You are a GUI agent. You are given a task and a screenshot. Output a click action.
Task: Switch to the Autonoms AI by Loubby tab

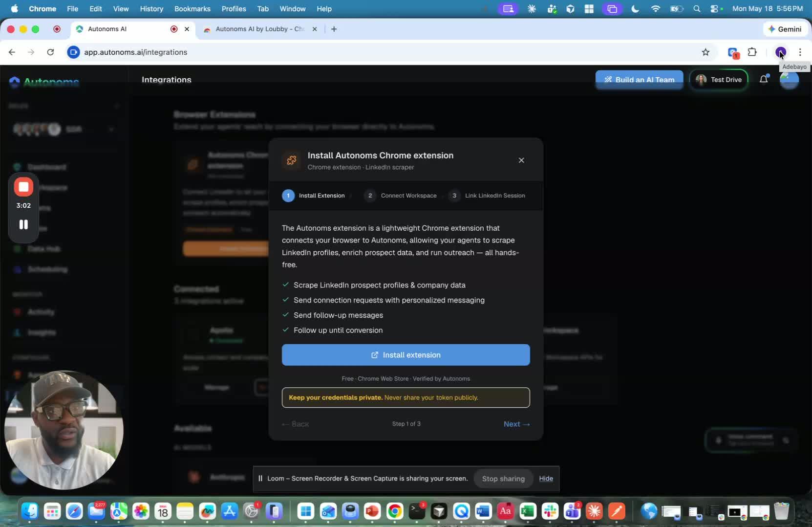click(x=259, y=29)
